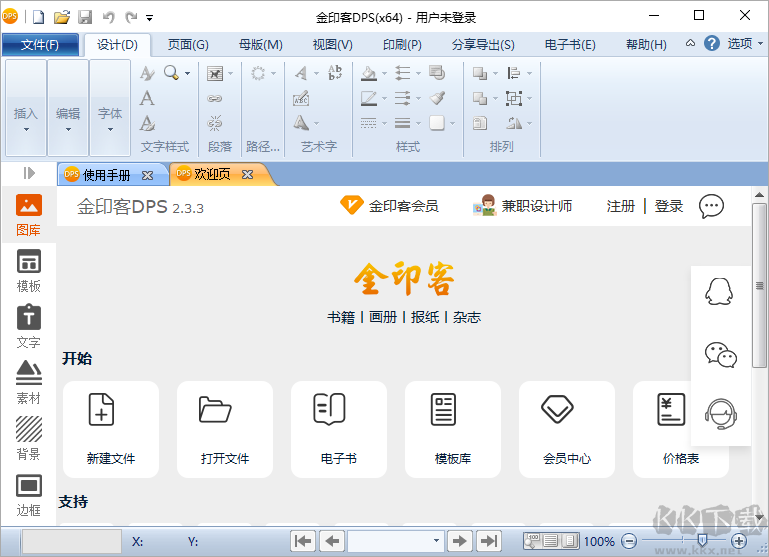Go to the previous page arrow

pos(332,541)
